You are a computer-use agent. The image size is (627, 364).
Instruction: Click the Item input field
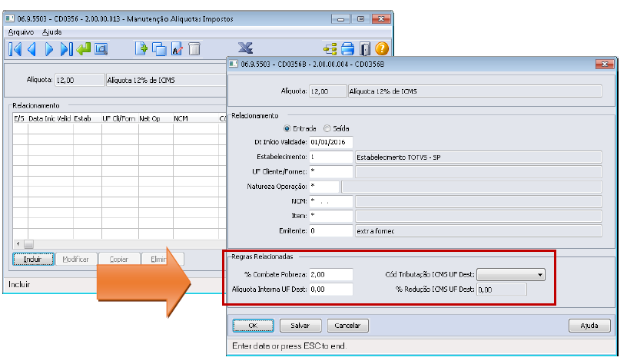coord(331,216)
